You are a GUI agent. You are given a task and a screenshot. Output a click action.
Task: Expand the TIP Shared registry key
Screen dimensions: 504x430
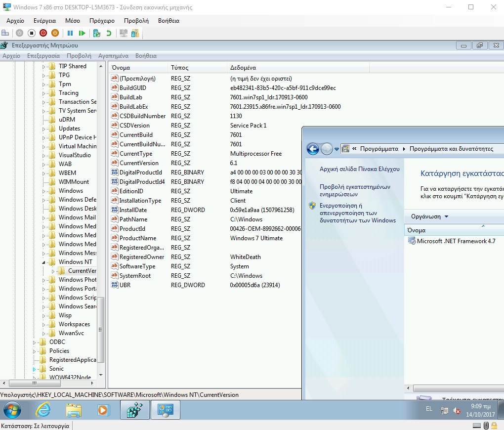[43, 67]
